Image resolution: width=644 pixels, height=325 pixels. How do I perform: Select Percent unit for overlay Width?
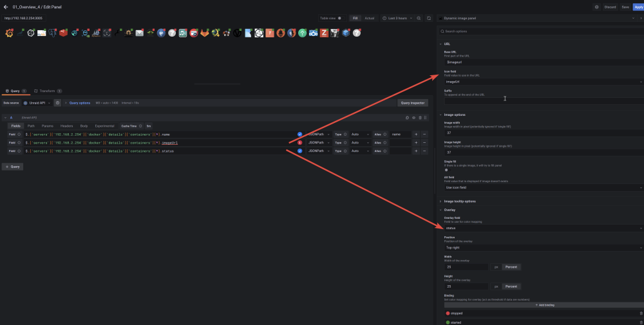coord(511,266)
